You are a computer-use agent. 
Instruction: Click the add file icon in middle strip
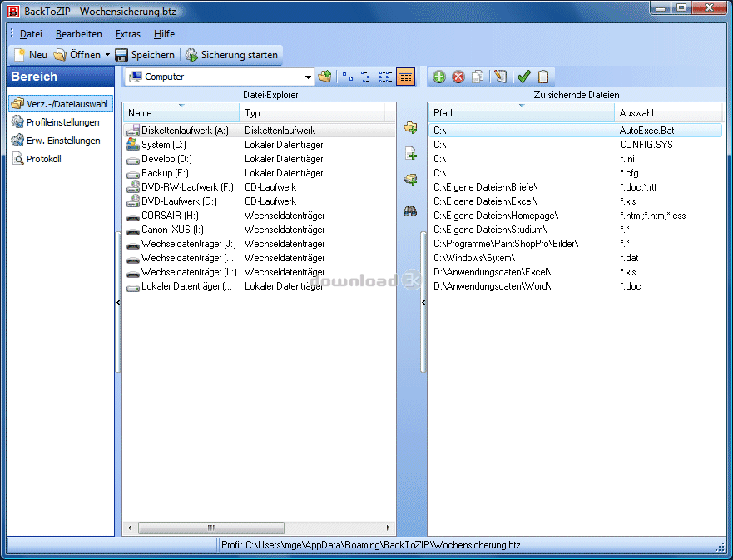[x=410, y=153]
